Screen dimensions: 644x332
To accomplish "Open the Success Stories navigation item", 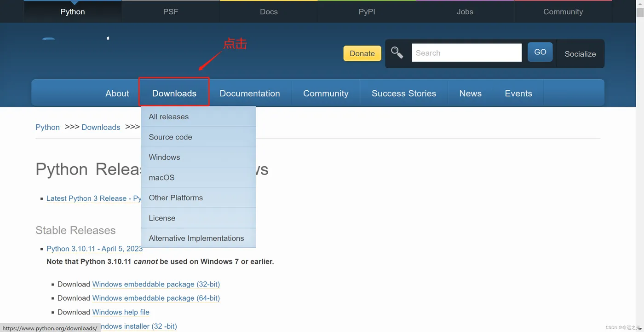I will (x=404, y=93).
